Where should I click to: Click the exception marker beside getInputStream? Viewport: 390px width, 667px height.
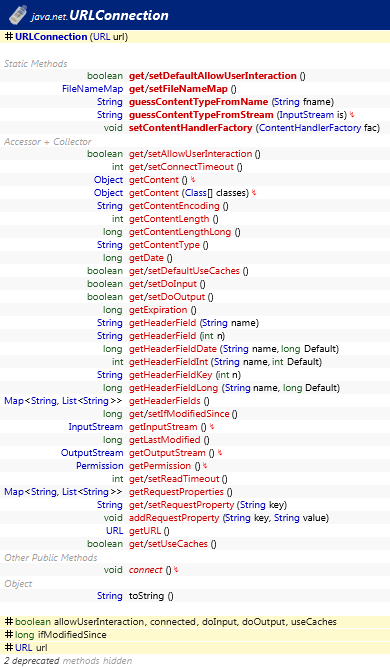pyautogui.click(x=212, y=427)
